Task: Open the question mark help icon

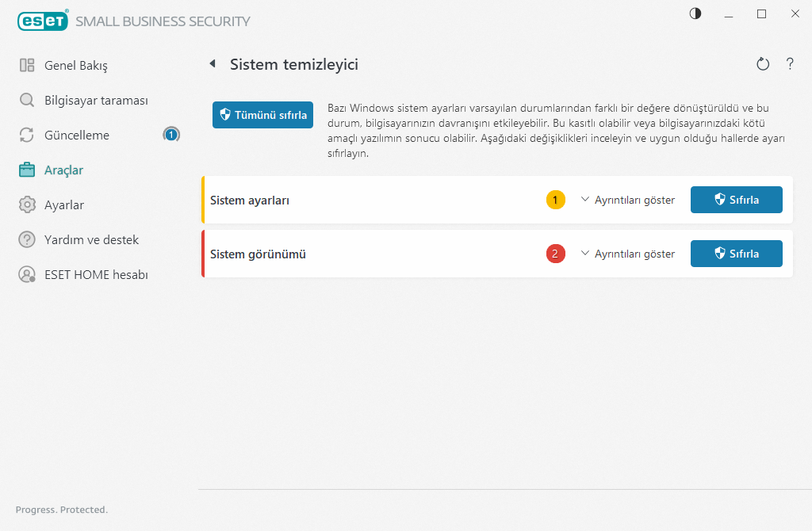Action: click(x=790, y=64)
